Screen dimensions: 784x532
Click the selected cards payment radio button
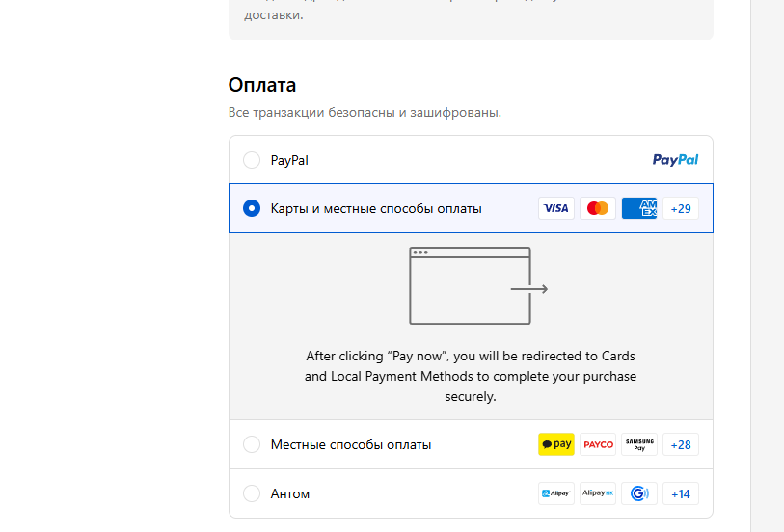click(x=252, y=208)
